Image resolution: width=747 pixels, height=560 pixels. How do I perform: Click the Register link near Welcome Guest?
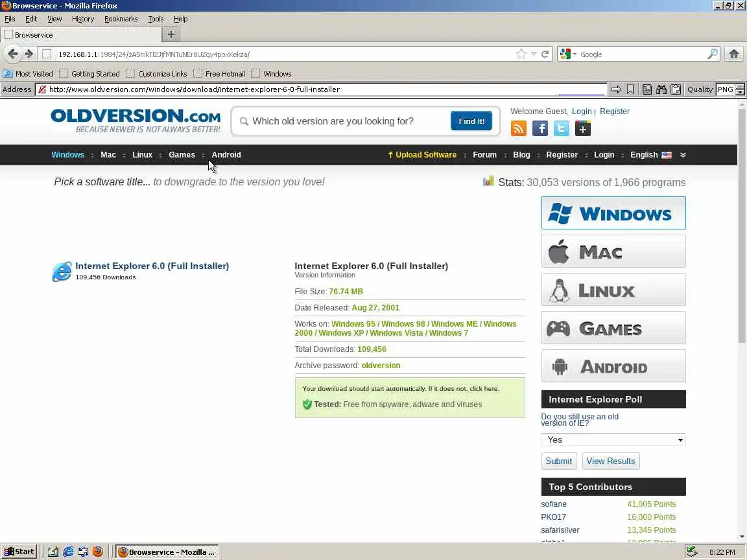click(615, 111)
